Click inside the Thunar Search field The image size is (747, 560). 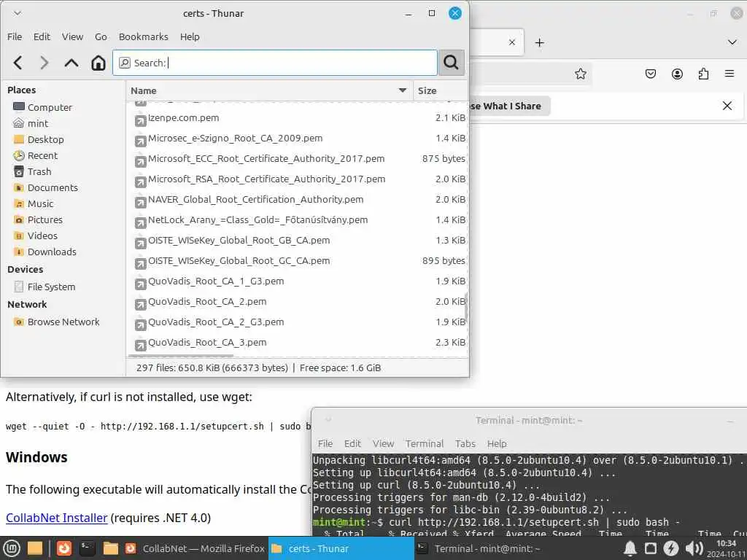click(x=275, y=63)
